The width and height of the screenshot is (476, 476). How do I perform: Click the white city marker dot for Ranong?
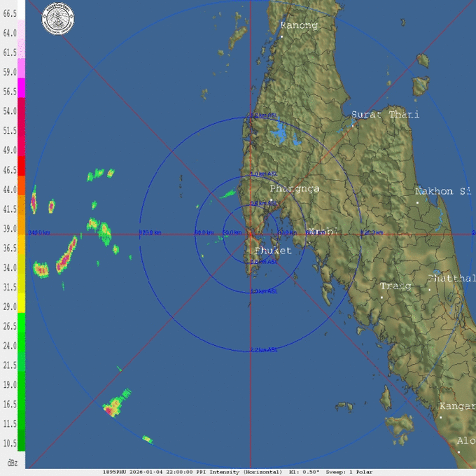pyautogui.click(x=281, y=36)
